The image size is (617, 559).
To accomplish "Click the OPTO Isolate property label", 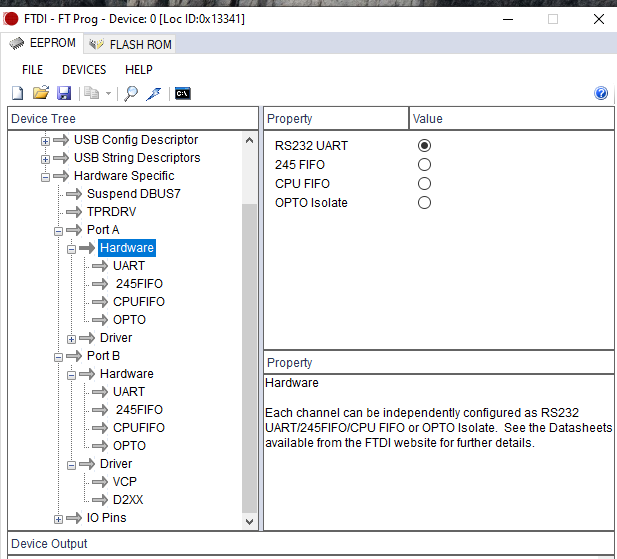I will [x=311, y=203].
